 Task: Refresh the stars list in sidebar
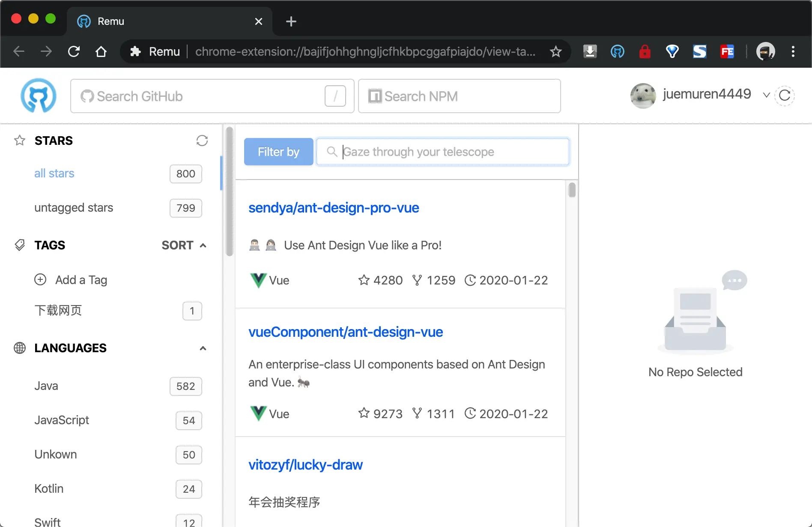click(202, 141)
